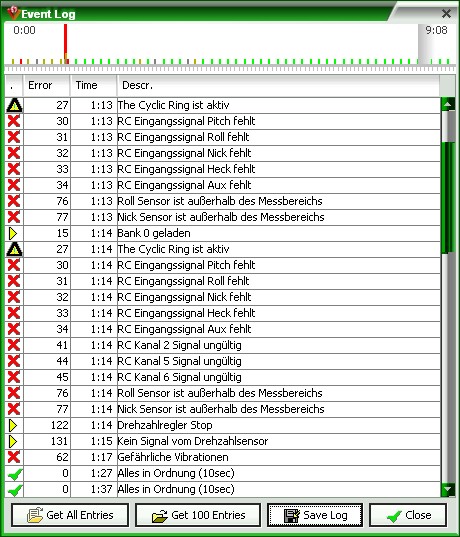This screenshot has width=460, height=537.
Task: Sort by the Error column header
Action: 47,85
